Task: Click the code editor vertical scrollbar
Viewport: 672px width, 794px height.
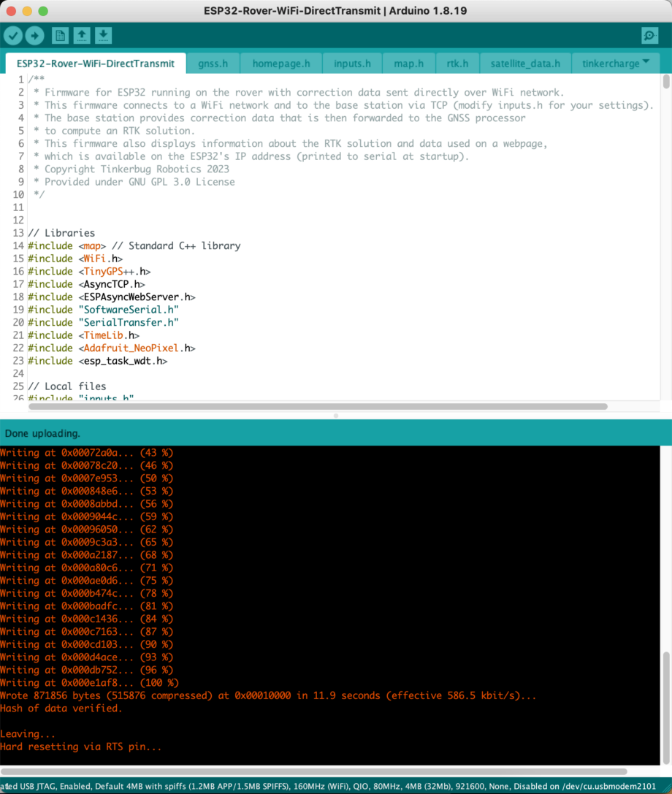Action: click(665, 83)
